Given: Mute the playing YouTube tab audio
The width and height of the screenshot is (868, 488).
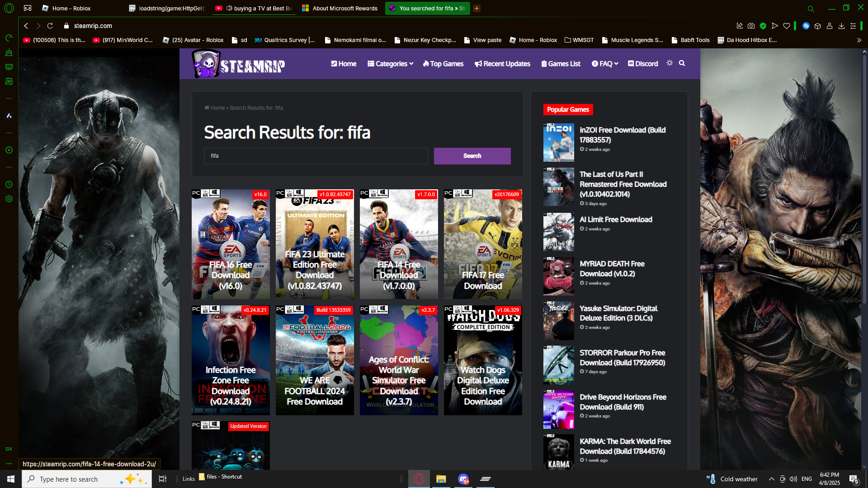Looking at the screenshot, I should [x=229, y=8].
